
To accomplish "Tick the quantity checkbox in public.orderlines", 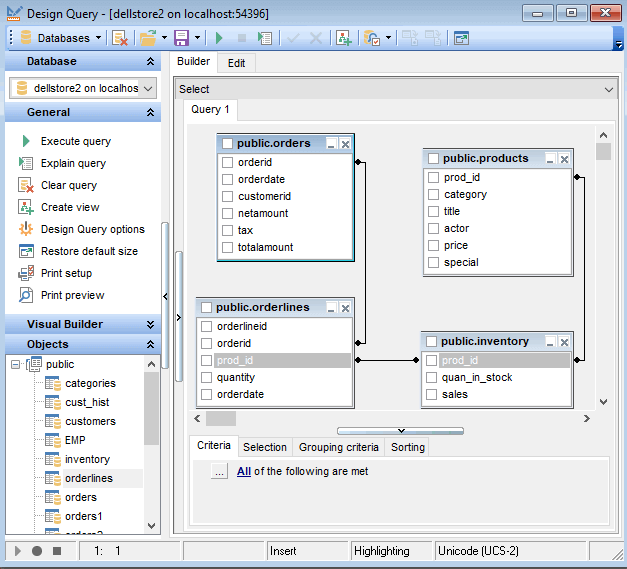I will (207, 377).
